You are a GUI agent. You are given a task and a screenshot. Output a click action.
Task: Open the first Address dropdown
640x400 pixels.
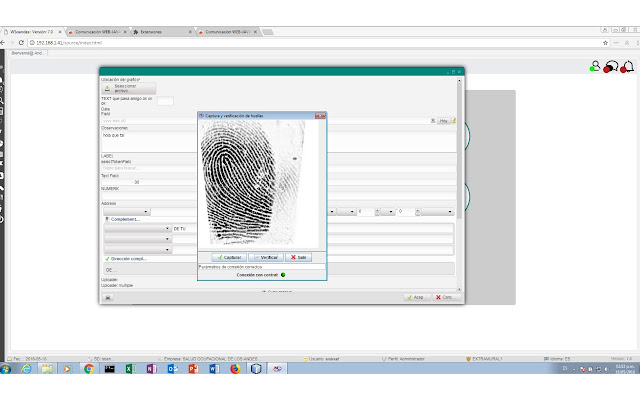(x=127, y=211)
